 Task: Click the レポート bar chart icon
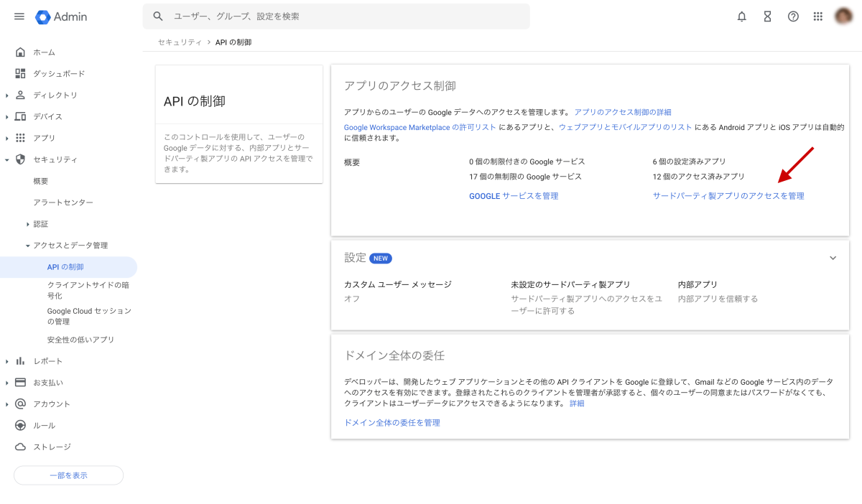tap(20, 361)
